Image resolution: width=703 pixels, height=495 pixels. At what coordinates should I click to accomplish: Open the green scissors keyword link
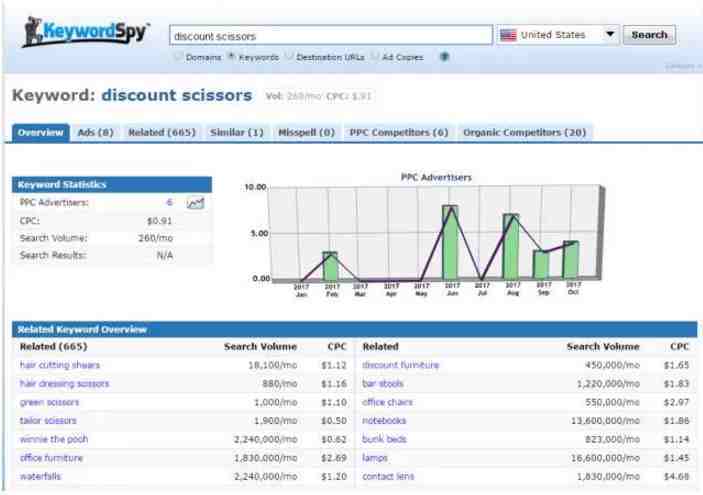[x=49, y=402]
